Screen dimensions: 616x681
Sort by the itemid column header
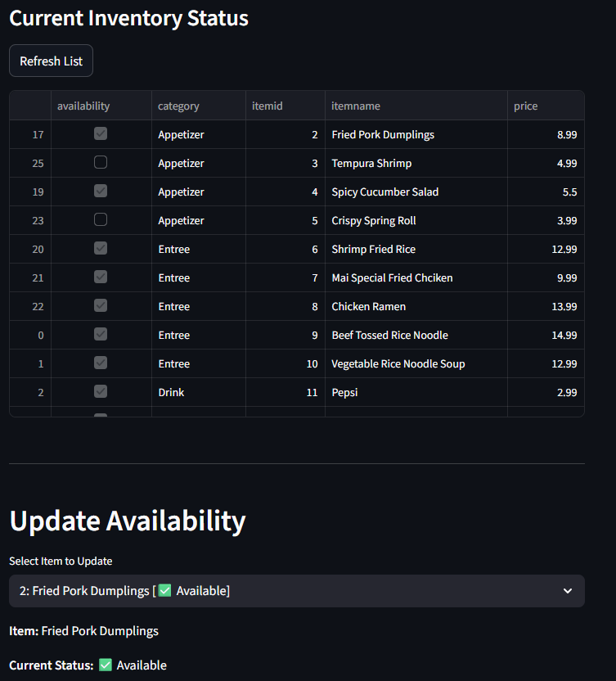286,106
